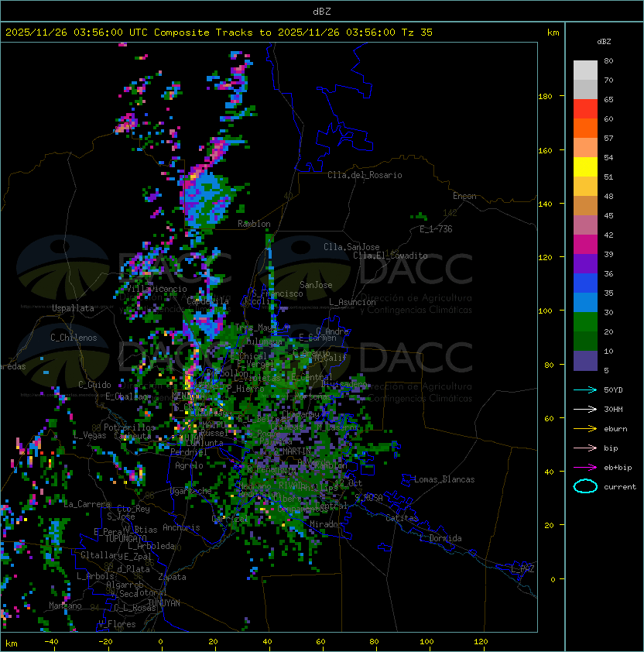
Task: Click the 'L_Vegas' map label
Action: (x=90, y=435)
